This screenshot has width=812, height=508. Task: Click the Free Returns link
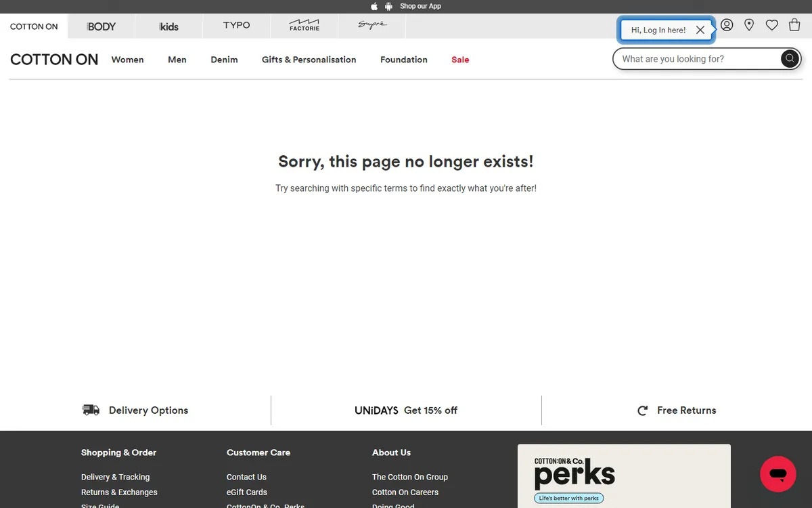(685, 410)
